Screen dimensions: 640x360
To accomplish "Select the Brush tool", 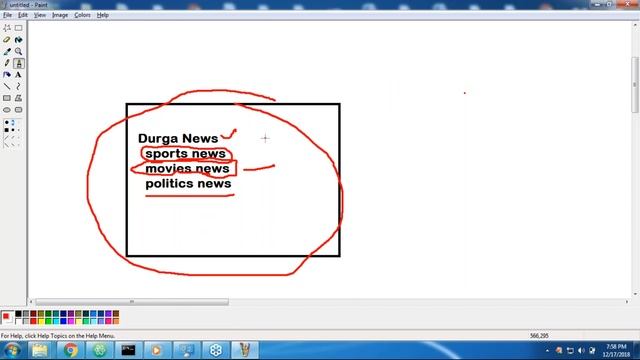I will click(18, 63).
